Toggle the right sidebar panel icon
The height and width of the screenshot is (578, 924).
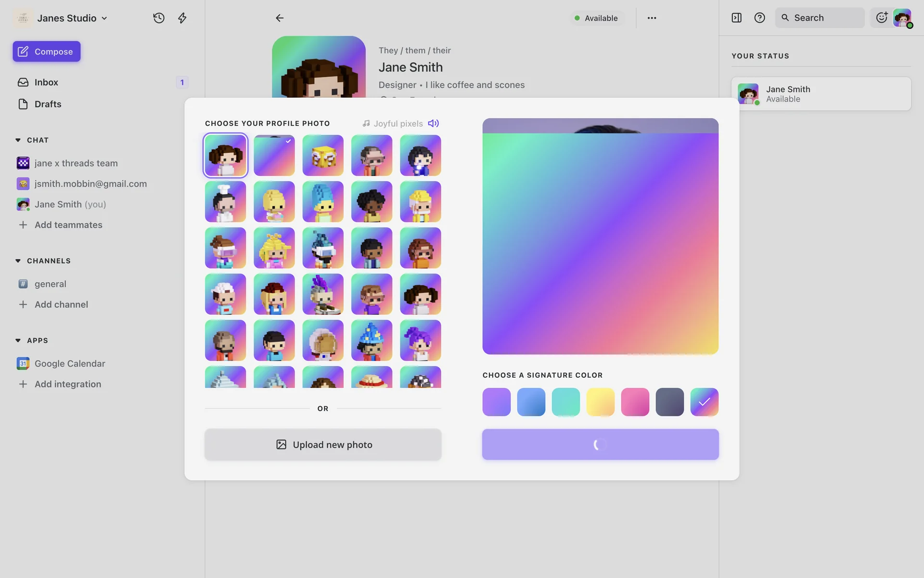click(736, 18)
